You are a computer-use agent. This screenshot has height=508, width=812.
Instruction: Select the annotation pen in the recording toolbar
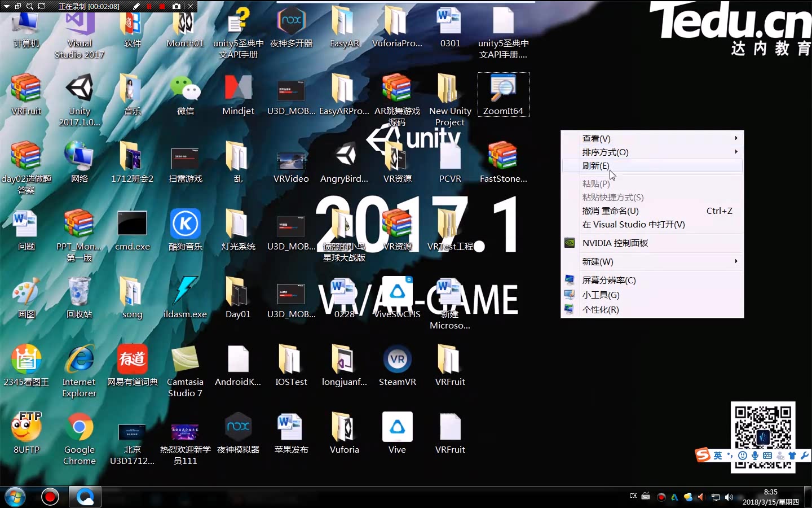tap(137, 6)
